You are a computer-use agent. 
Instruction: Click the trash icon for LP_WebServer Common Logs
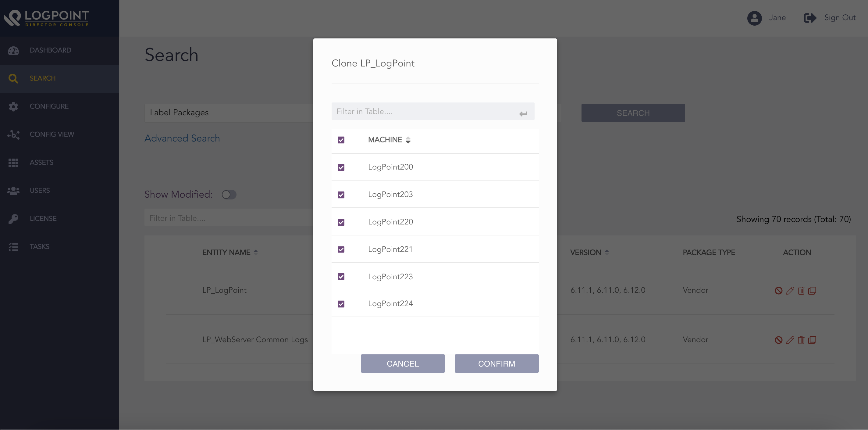(801, 340)
